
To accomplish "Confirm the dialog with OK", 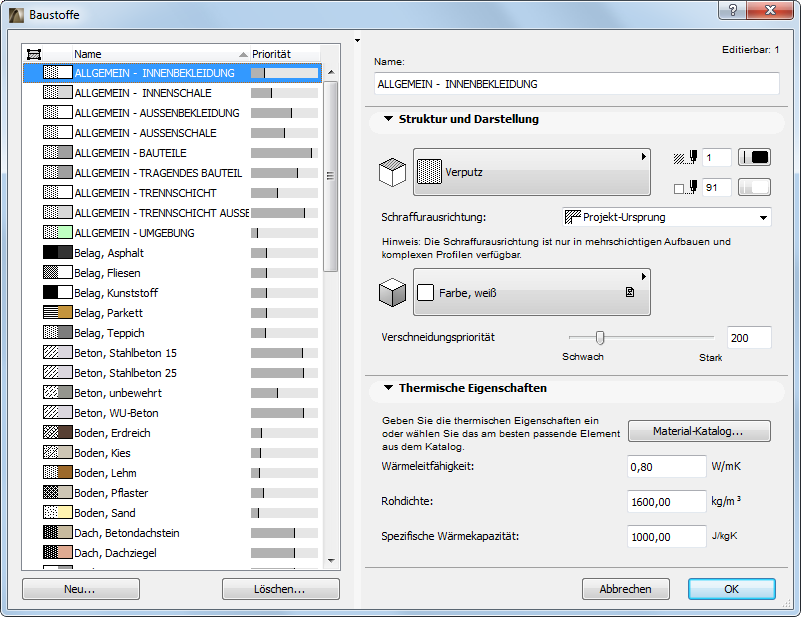I will 732,589.
